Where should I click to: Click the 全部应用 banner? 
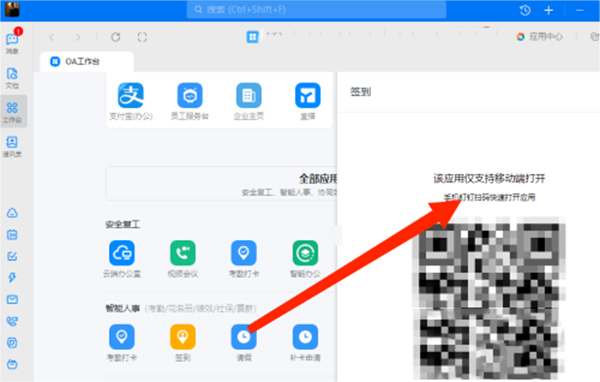(221, 184)
